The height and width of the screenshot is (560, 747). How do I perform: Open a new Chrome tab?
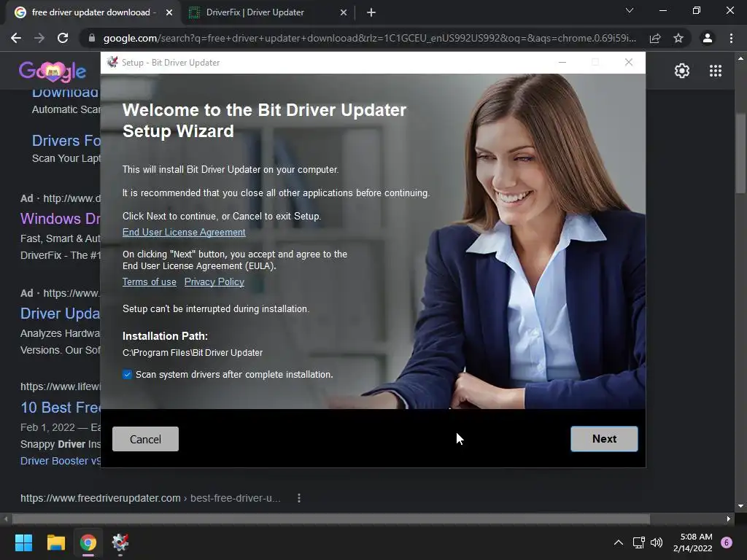point(371,13)
